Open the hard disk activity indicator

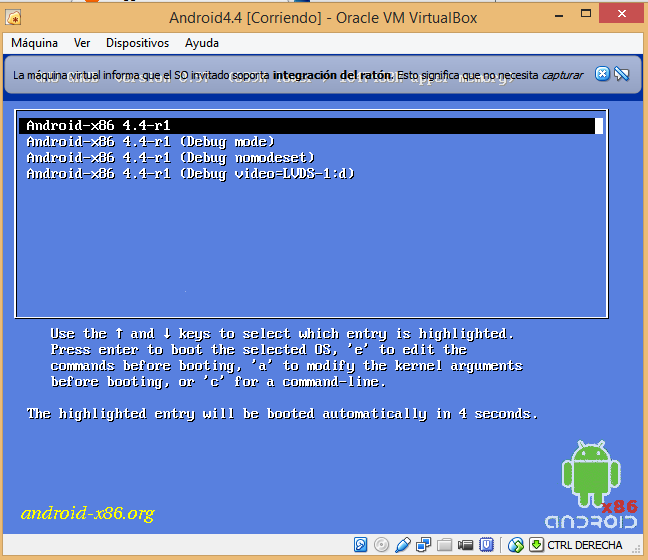click(x=360, y=545)
